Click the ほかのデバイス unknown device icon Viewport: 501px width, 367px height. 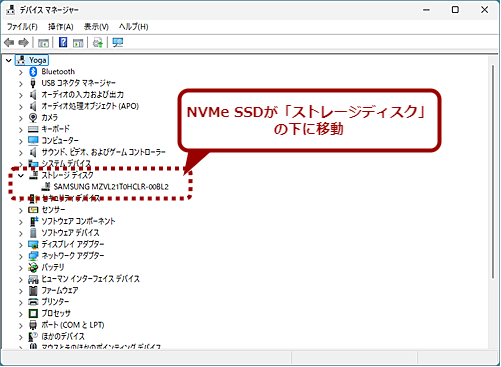point(33,336)
